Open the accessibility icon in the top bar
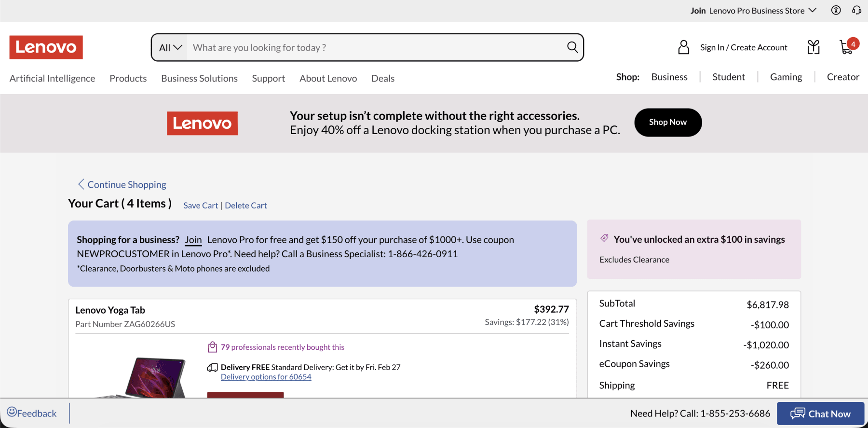The image size is (868, 428). (836, 10)
